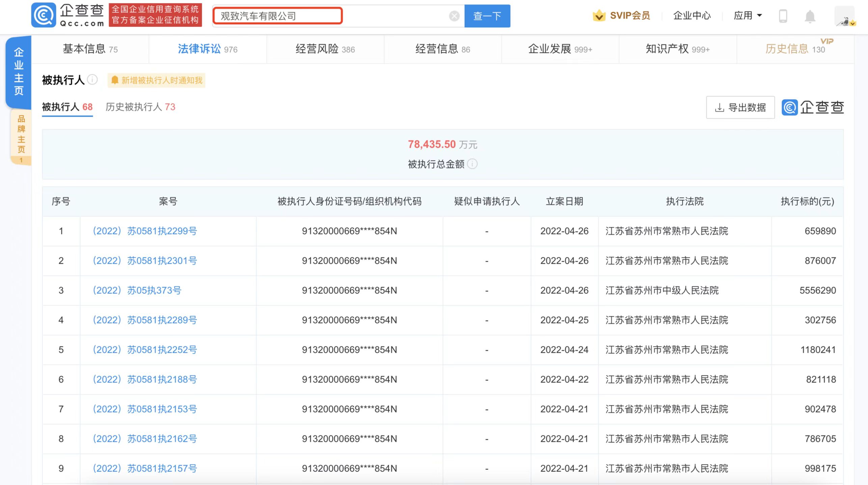Switch to 法律诉讼 tab
Image resolution: width=868 pixels, height=485 pixels.
click(208, 49)
